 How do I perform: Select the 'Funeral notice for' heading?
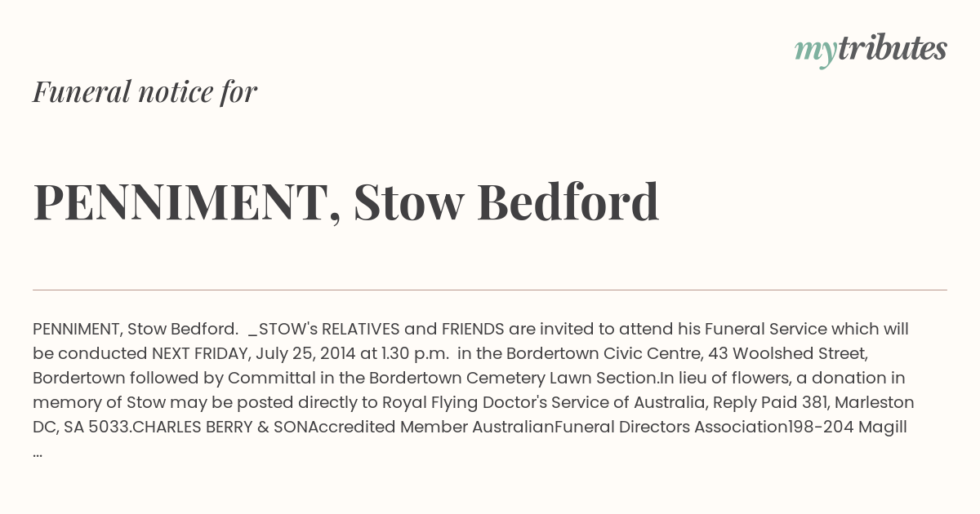(145, 91)
